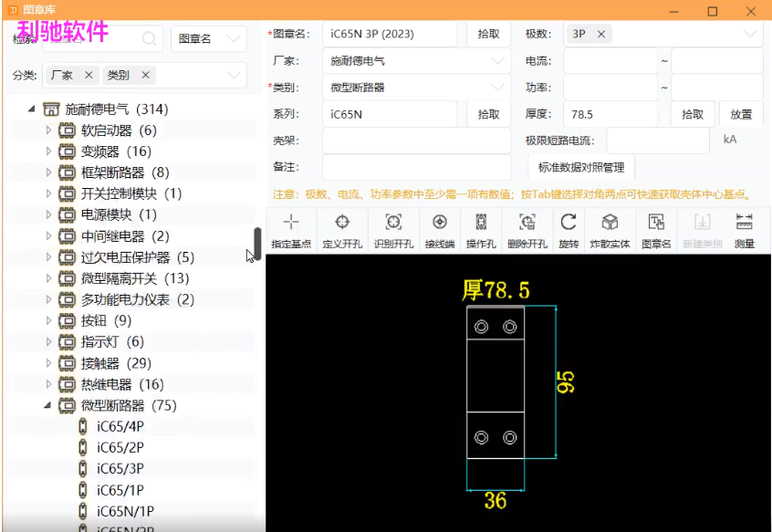Open 标准数据对照管理
Screen dimensions: 772x532
pyautogui.click(x=581, y=167)
